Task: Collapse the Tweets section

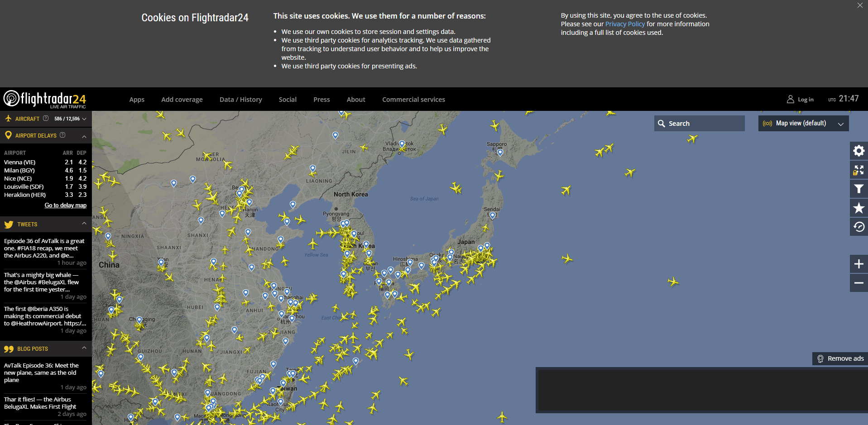Action: (x=84, y=224)
